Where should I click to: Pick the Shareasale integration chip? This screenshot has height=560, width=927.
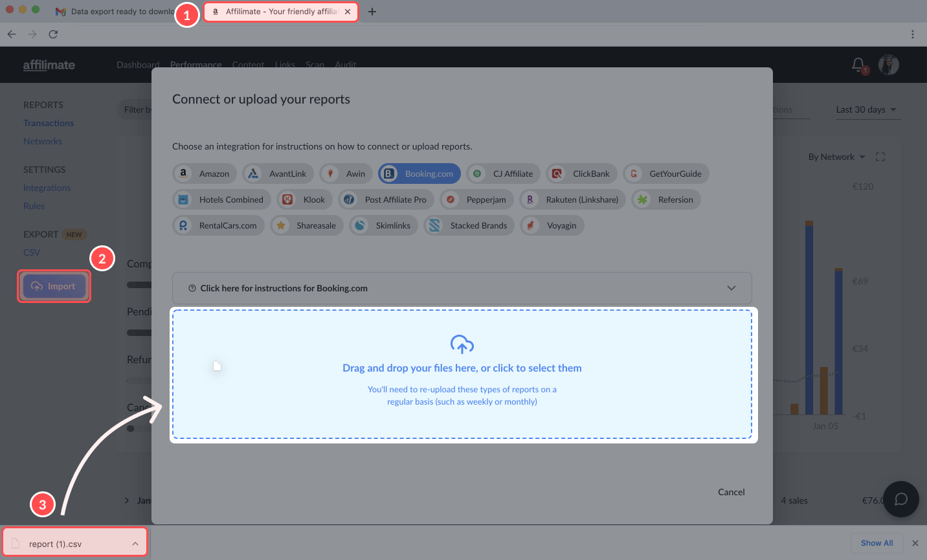[307, 225]
